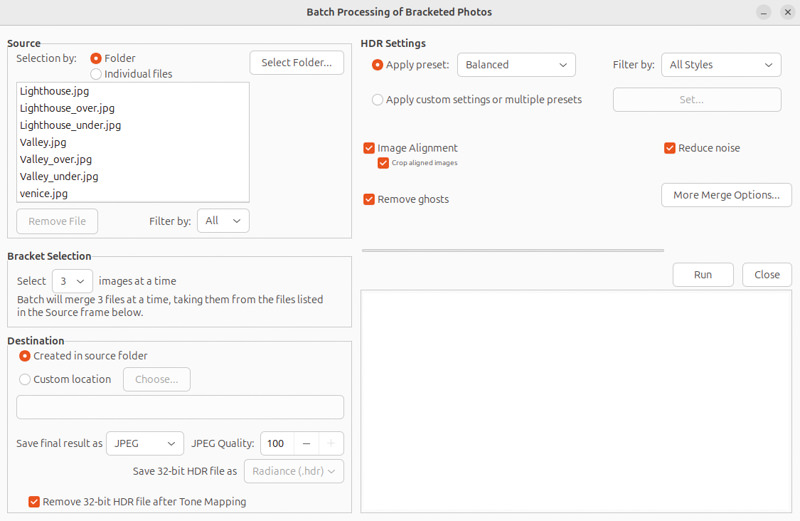The image size is (800, 521).
Task: Open More Merge Options dialog
Action: click(726, 195)
